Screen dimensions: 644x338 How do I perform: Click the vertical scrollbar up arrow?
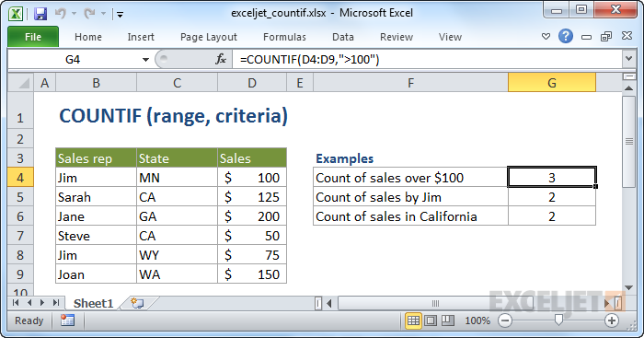tap(628, 88)
